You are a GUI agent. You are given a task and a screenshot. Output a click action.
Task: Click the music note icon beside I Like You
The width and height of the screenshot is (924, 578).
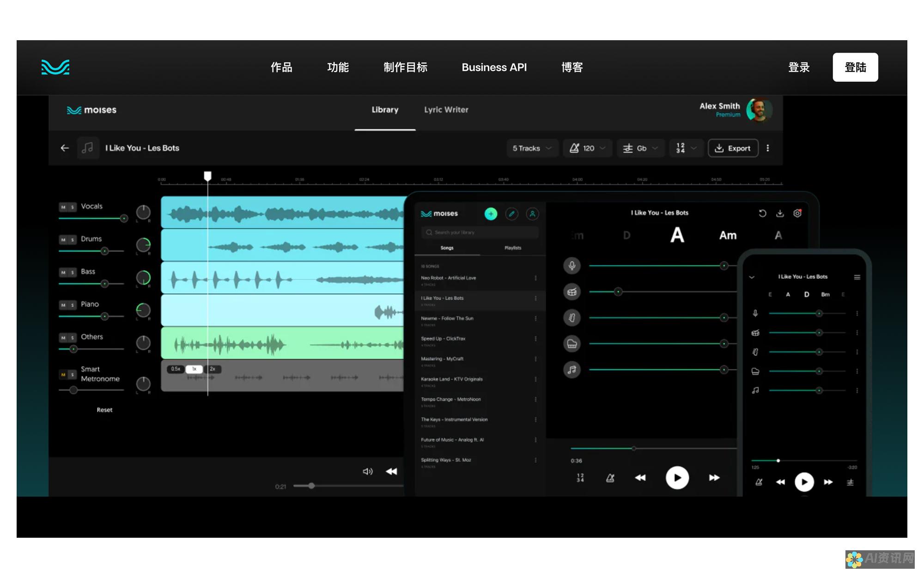87,148
